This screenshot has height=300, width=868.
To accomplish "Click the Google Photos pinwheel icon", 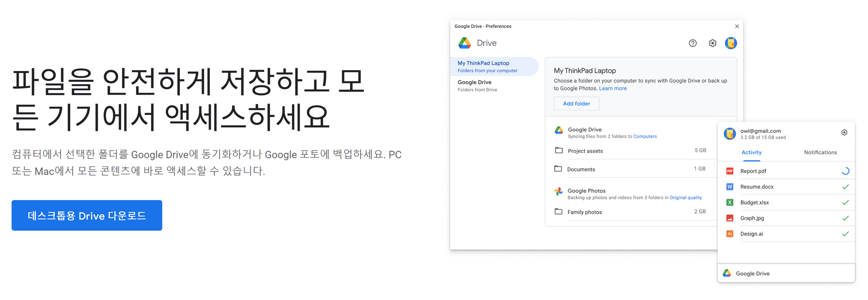I will 559,192.
